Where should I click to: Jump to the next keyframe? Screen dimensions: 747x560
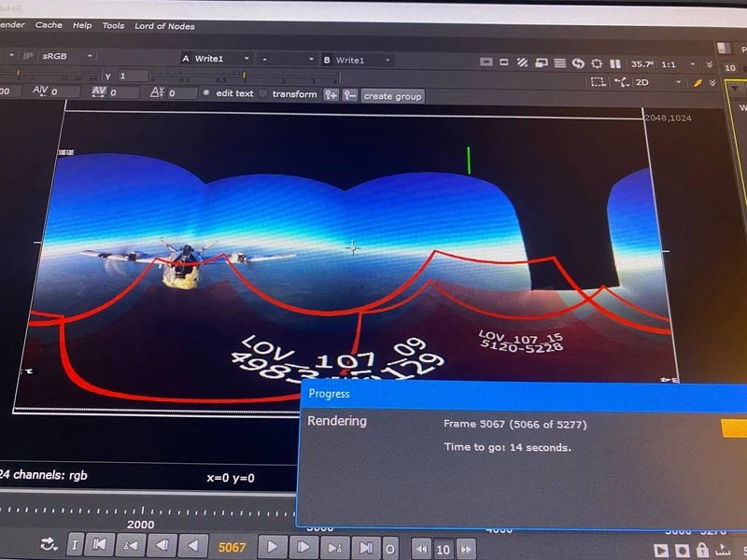point(334,548)
